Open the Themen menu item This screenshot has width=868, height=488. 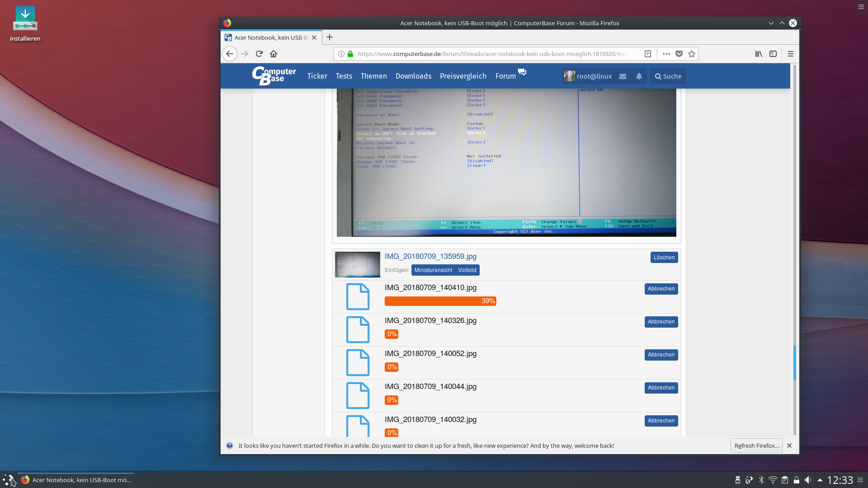tap(374, 76)
